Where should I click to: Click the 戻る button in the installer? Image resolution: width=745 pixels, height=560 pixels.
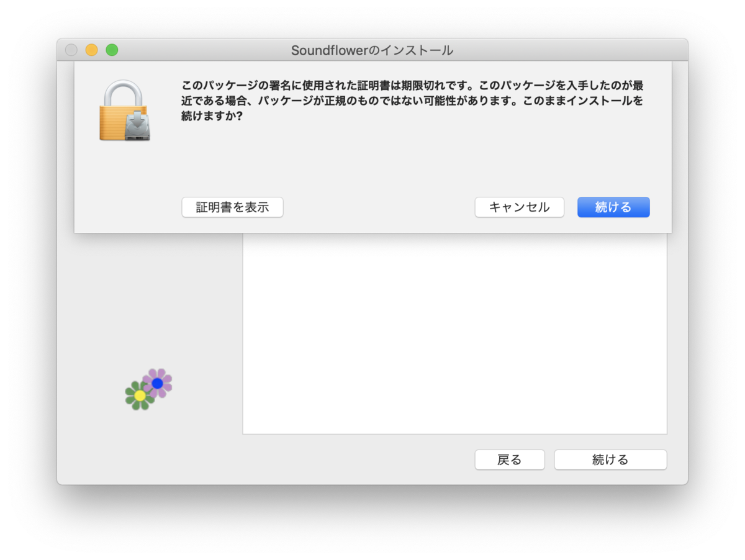pos(510,460)
